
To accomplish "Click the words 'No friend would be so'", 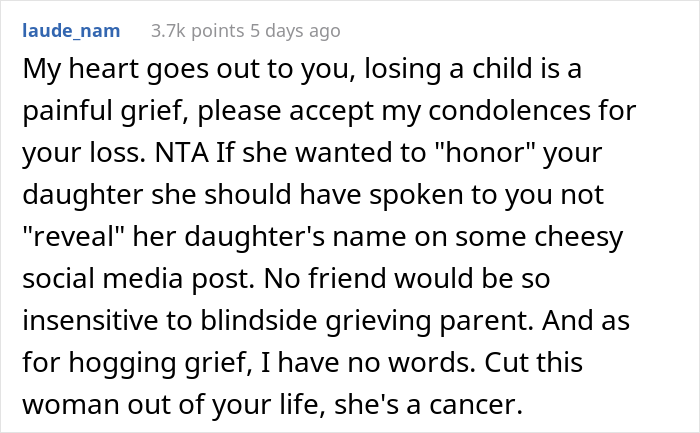I will pos(407,279).
